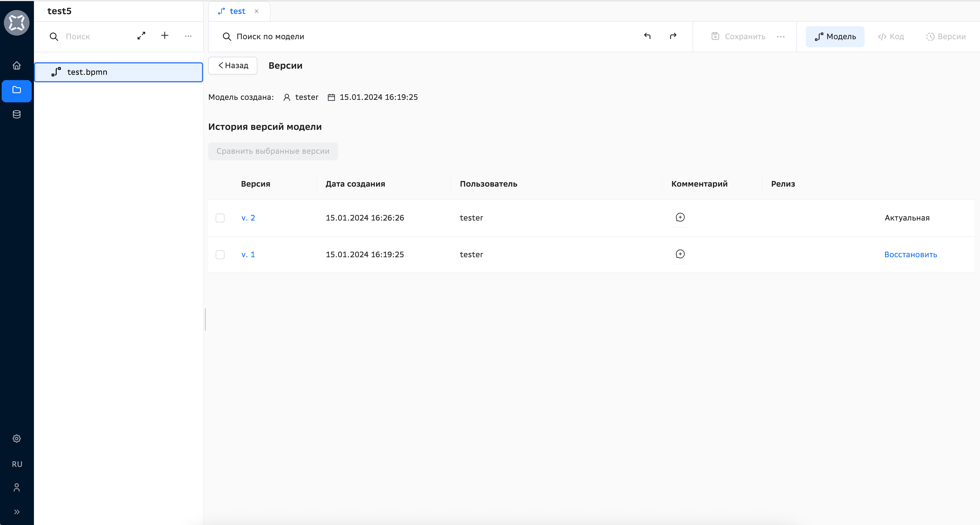The height and width of the screenshot is (525, 980).
Task: Click the plus icon to add file
Action: pyautogui.click(x=164, y=36)
